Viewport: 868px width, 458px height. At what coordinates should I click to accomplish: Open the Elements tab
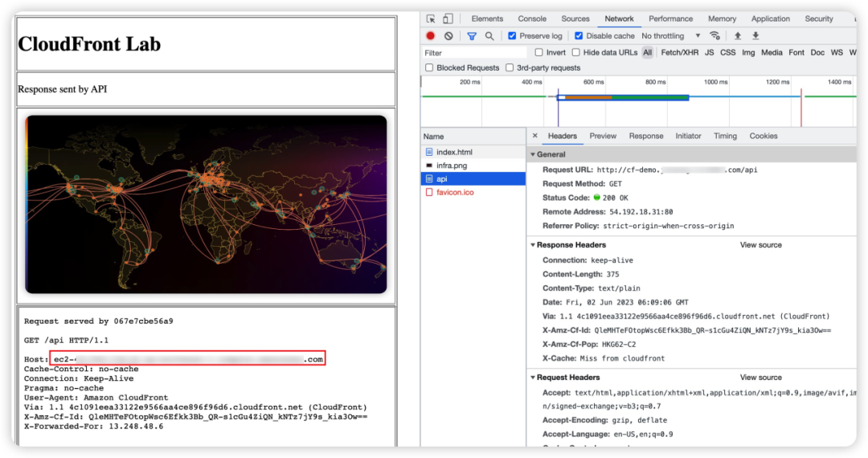click(487, 18)
